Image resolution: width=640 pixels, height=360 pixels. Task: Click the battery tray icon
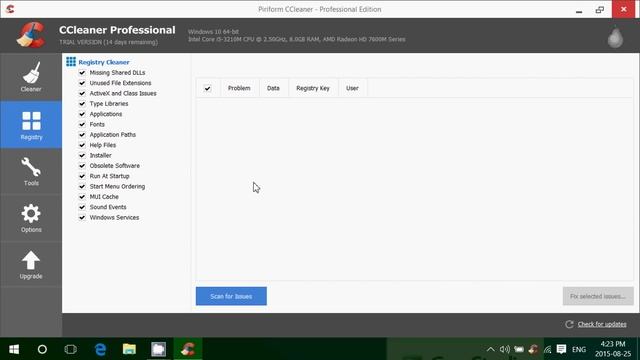coord(519,349)
